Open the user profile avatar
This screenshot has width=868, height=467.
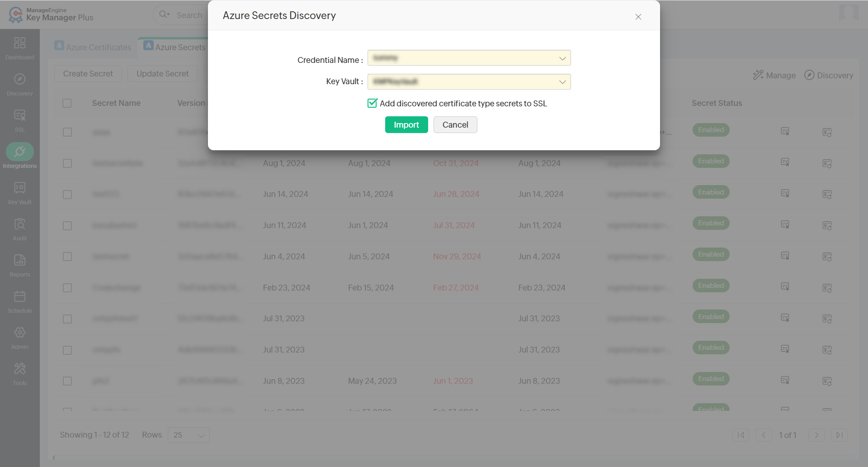pos(849,13)
